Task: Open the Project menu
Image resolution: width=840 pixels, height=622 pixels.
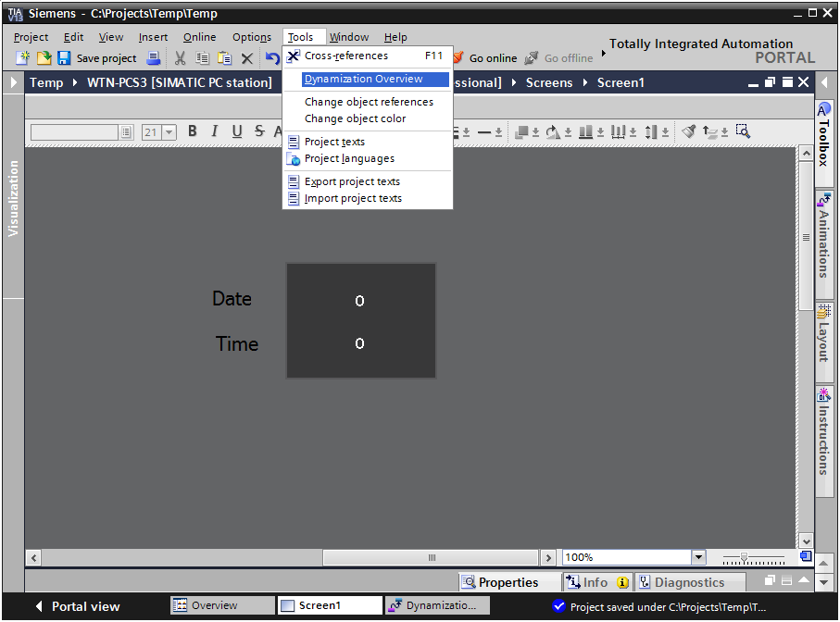Action: pyautogui.click(x=31, y=37)
